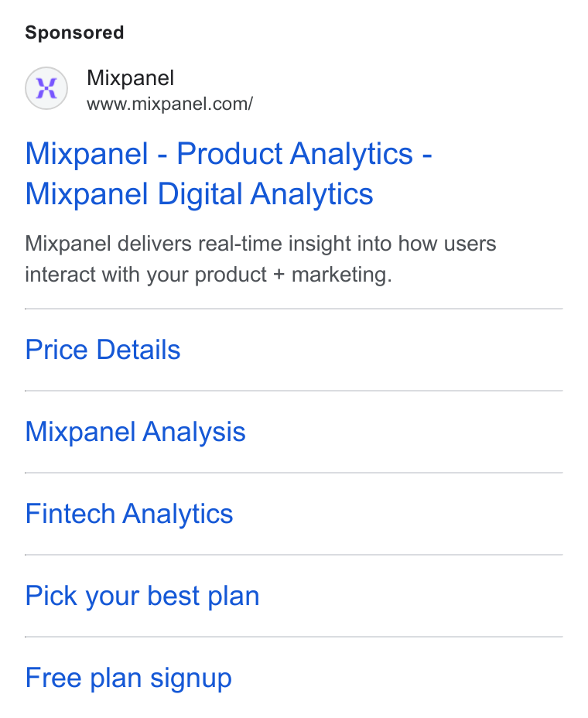The image size is (588, 718).
Task: Click the word plan in Pick your best plan
Action: click(x=234, y=596)
